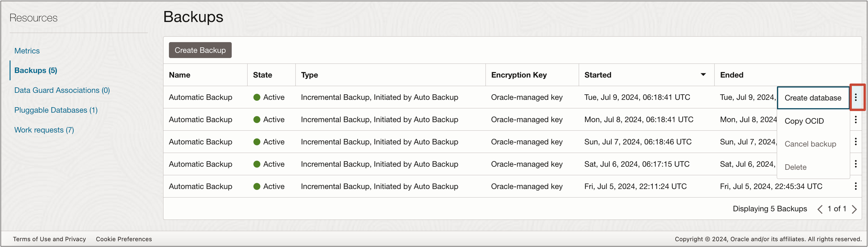Open Metrics in Resources sidebar
The width and height of the screenshot is (868, 247).
27,51
